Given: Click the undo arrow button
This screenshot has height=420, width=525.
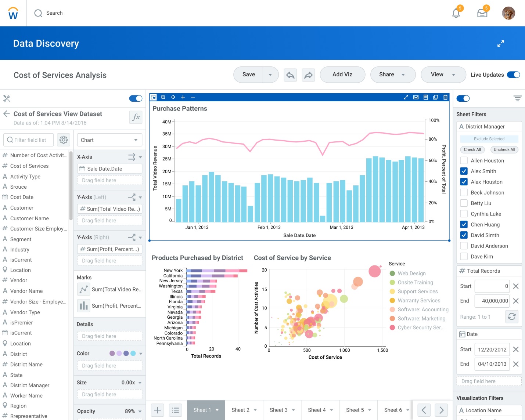Looking at the screenshot, I should click(x=290, y=75).
